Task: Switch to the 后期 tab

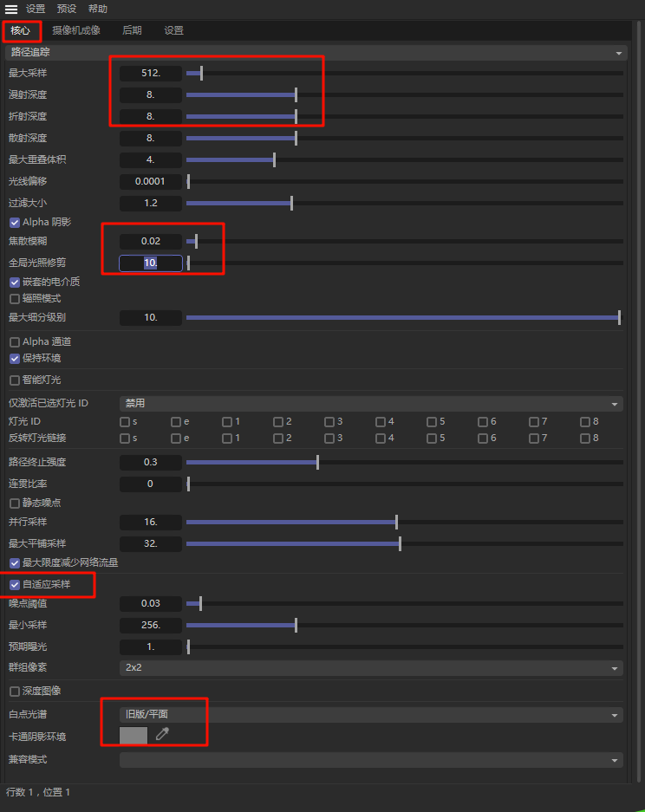Action: [x=132, y=30]
